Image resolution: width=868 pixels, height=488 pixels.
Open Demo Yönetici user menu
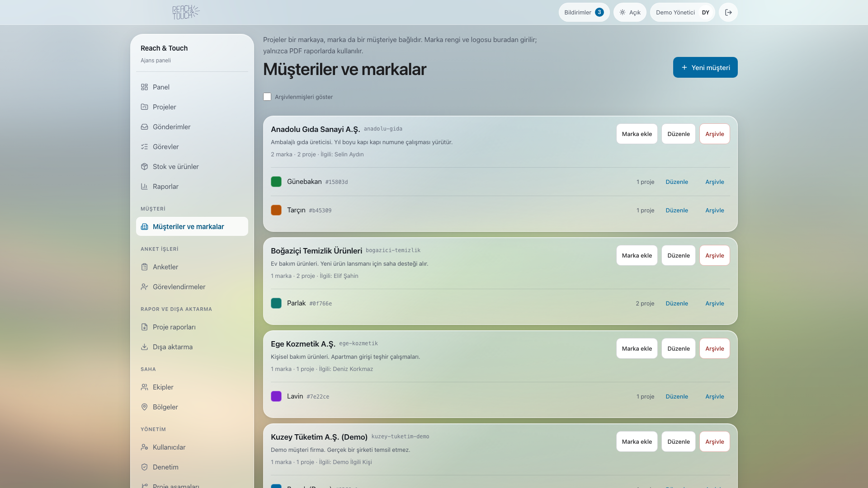pos(682,12)
